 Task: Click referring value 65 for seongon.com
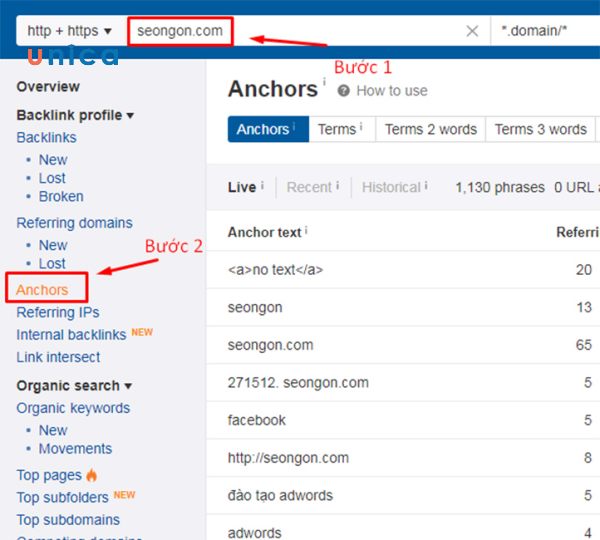[x=584, y=345]
